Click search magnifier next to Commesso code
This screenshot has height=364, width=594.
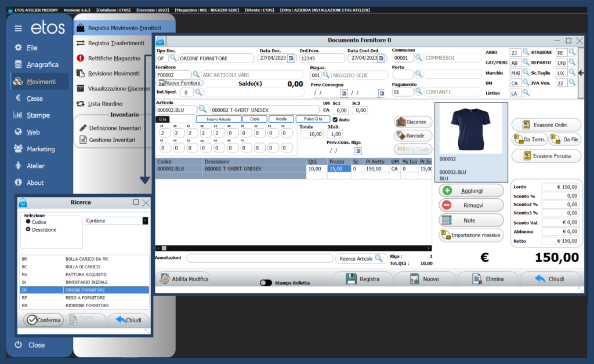[418, 58]
